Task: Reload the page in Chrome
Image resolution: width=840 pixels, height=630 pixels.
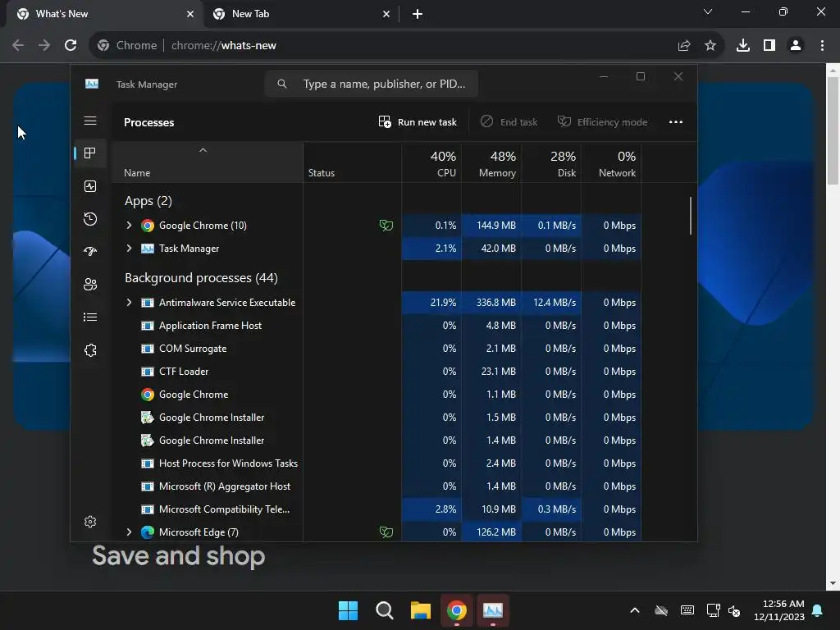Action: point(71,46)
